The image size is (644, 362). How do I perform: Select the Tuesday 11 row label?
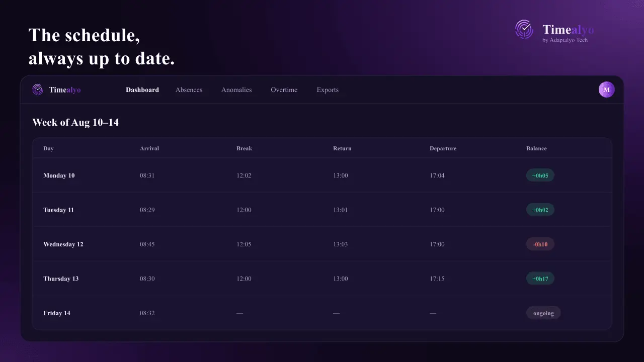coord(58,210)
